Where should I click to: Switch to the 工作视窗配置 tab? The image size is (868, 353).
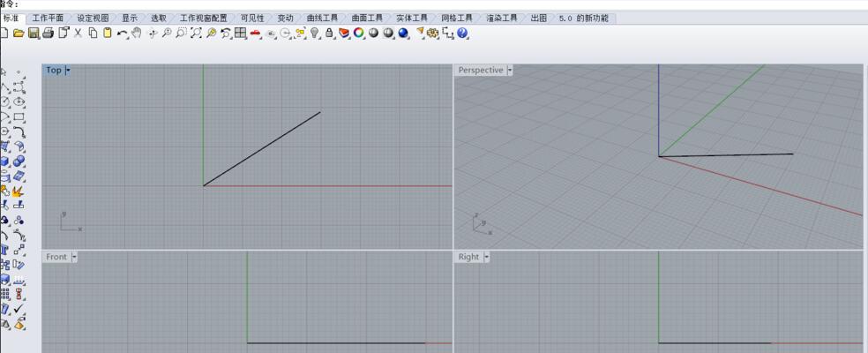pyautogui.click(x=203, y=19)
